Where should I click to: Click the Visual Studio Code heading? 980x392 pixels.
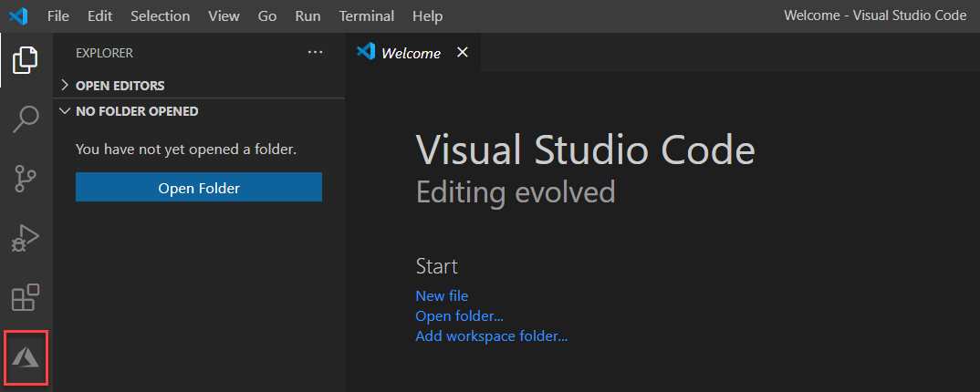[x=586, y=150]
